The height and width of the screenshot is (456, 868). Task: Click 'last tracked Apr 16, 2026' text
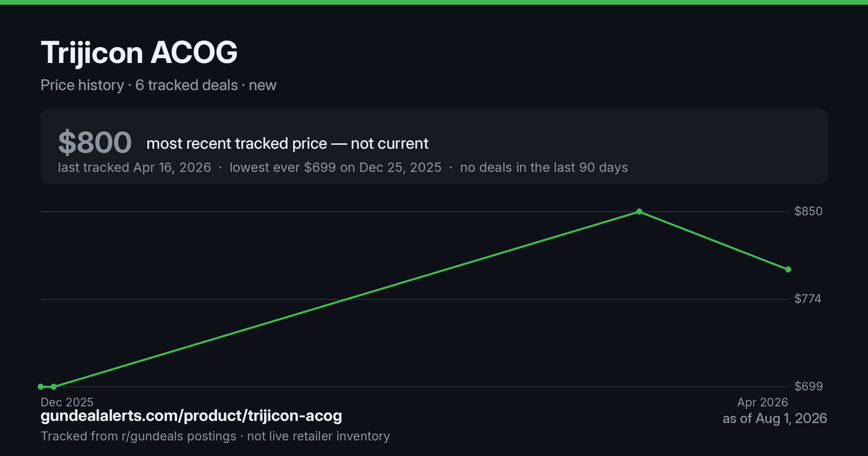tap(135, 167)
